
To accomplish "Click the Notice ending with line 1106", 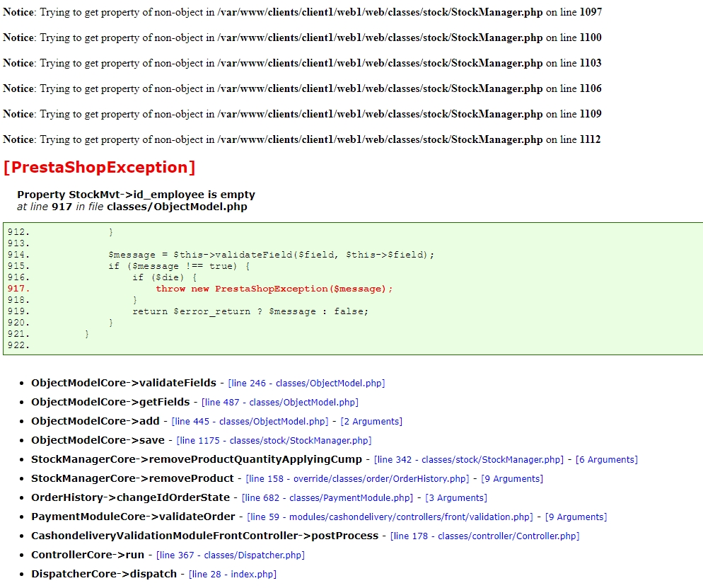I will coord(302,89).
